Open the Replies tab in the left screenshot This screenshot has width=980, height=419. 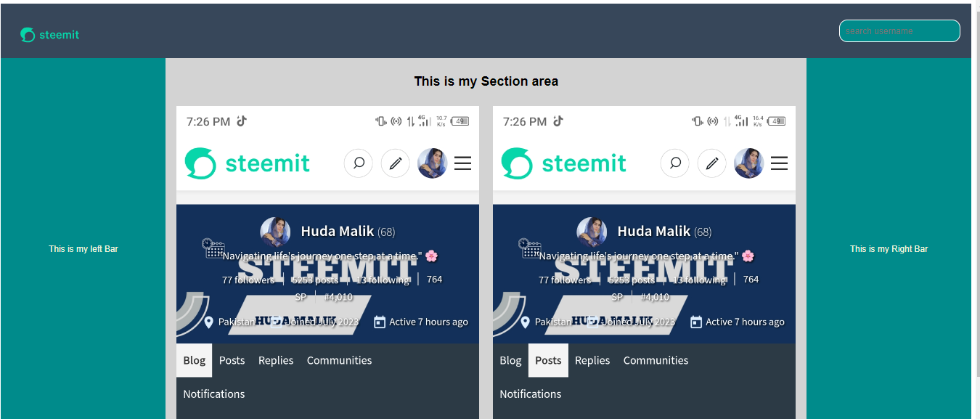pos(276,360)
